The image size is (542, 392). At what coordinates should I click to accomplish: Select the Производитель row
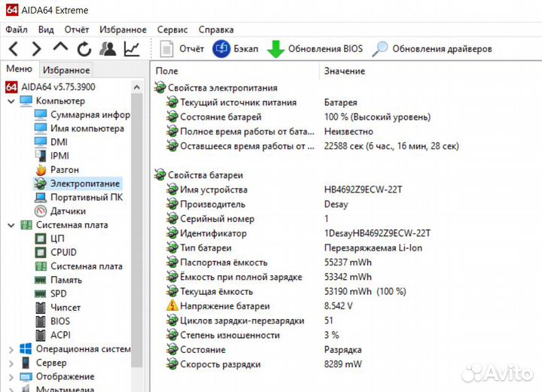tap(257, 204)
